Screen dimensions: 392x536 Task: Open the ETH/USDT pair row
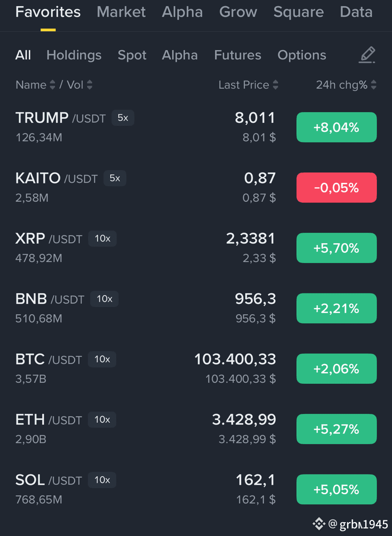[196, 429]
